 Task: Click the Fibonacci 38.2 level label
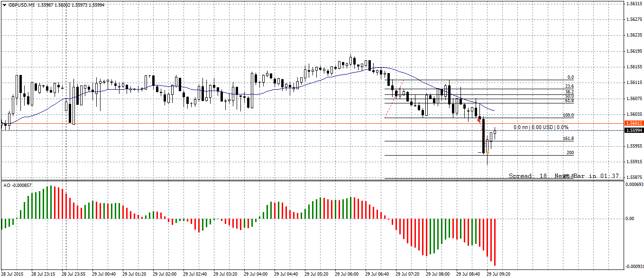pyautogui.click(x=570, y=92)
